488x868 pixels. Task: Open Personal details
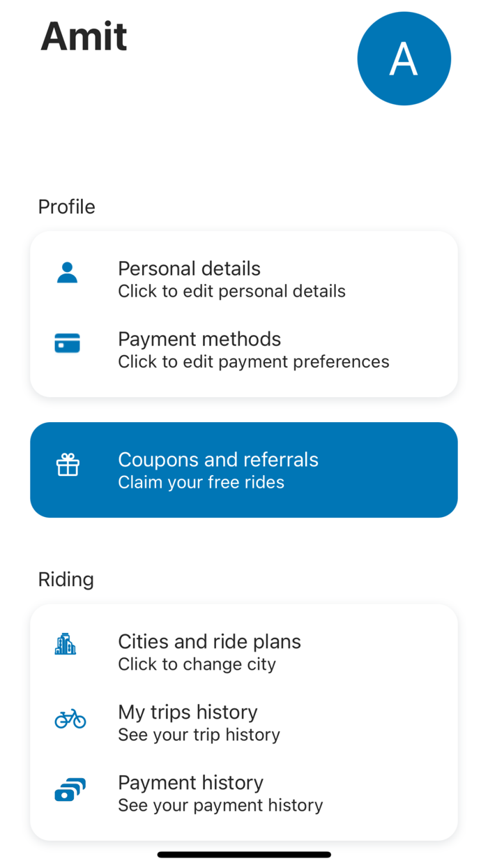pos(189,269)
